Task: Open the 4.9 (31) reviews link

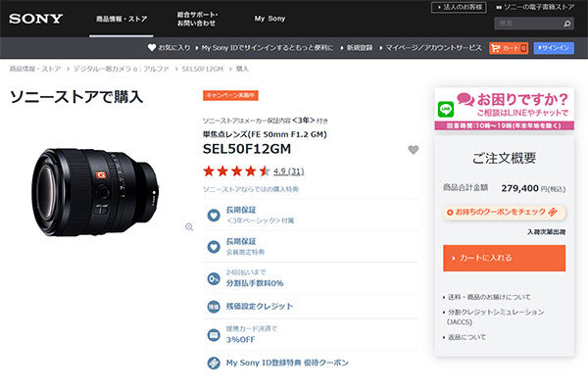Action: (288, 171)
